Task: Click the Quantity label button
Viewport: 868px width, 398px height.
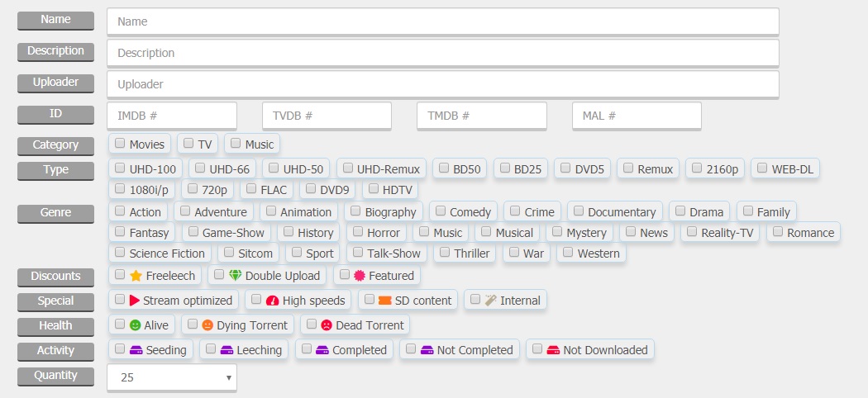Action: [55, 376]
